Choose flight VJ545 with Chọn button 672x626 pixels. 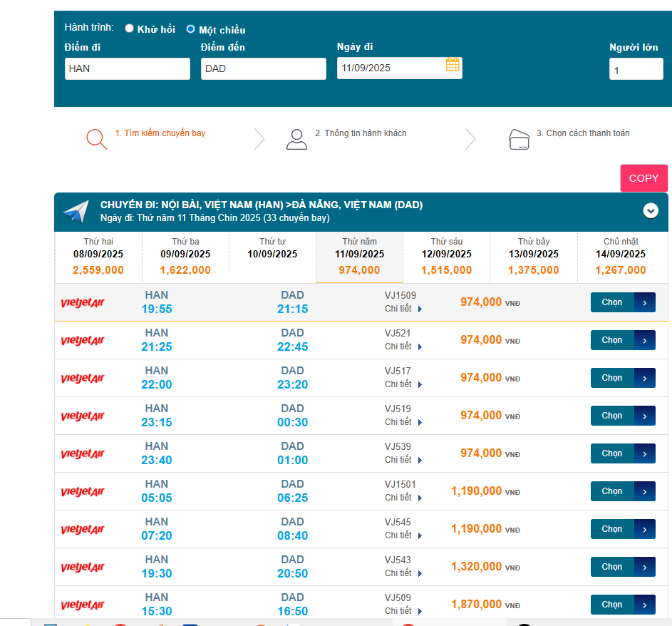click(x=622, y=529)
